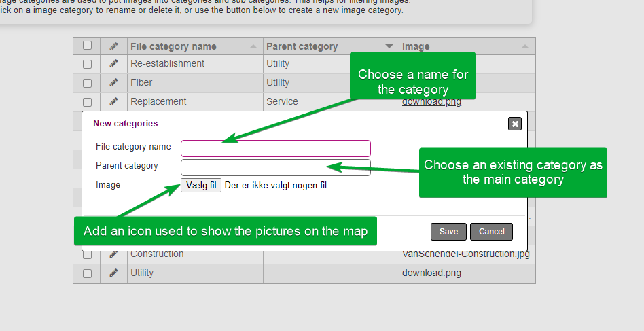Sort by File category name arrow
644x331 pixels.
point(253,47)
